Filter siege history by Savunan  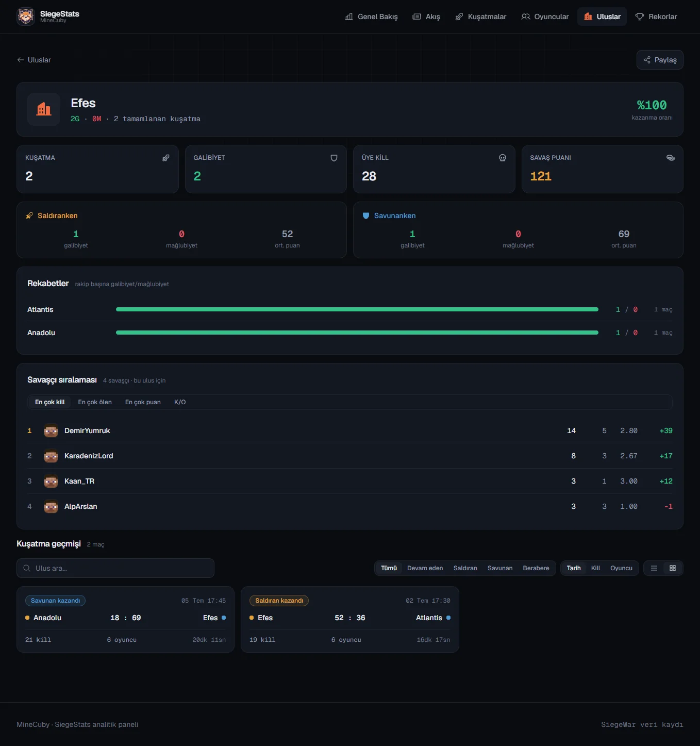click(500, 568)
